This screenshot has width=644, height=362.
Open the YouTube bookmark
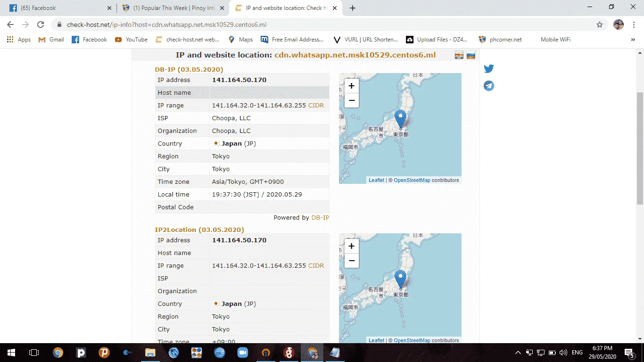pyautogui.click(x=131, y=40)
